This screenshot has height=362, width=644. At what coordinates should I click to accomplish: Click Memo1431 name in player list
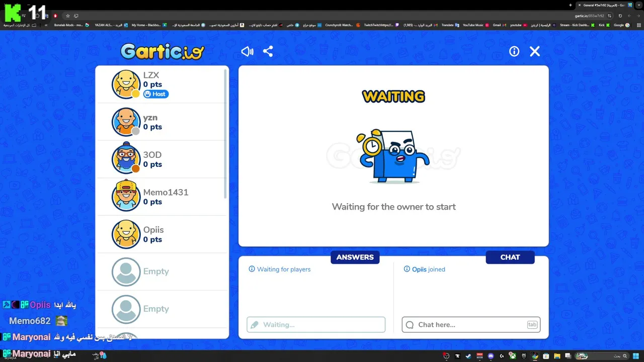click(x=166, y=193)
